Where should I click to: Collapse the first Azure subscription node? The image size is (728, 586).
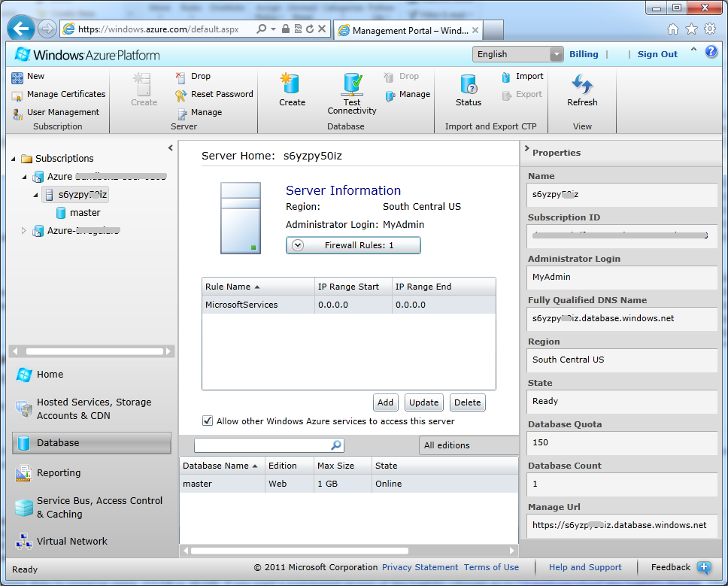tap(25, 177)
